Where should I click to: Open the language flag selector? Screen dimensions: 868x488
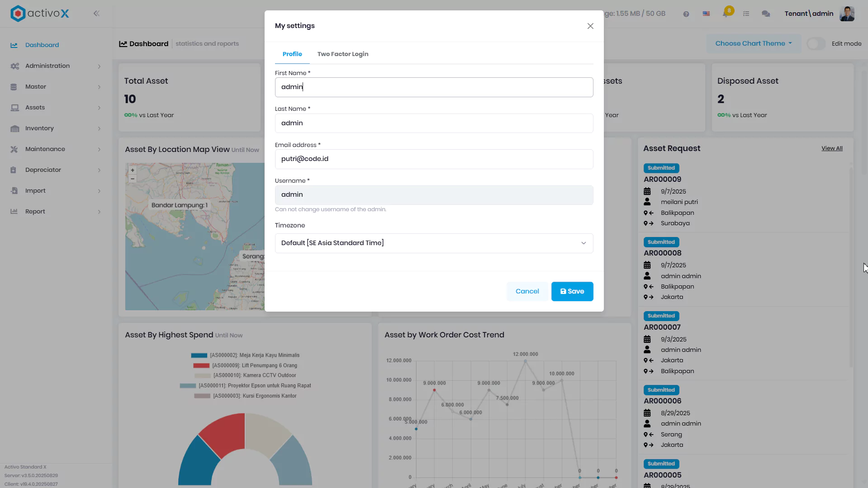point(706,14)
